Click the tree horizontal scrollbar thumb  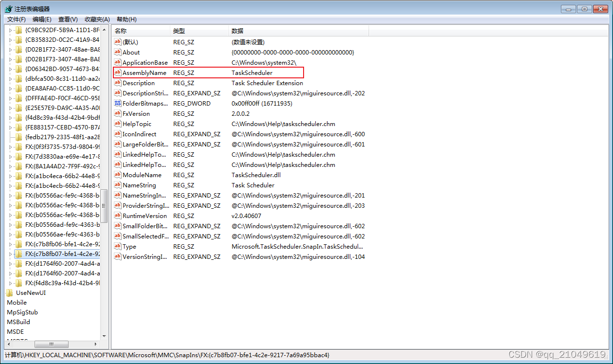(51, 344)
